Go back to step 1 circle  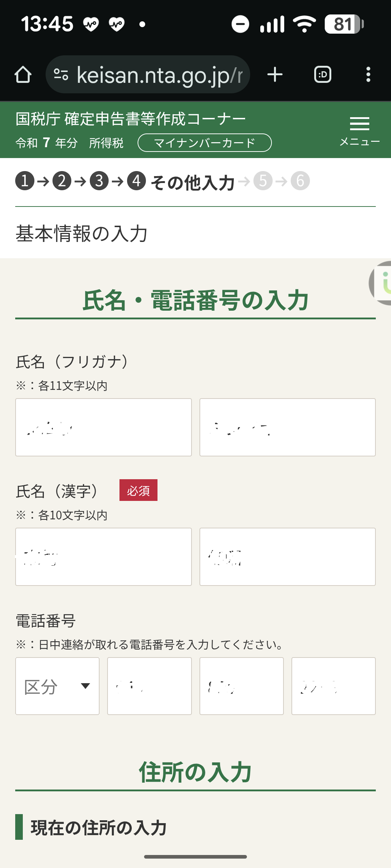(25, 181)
